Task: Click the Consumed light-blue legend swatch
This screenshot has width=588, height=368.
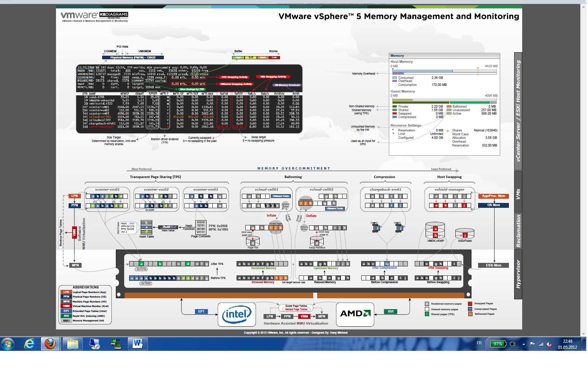Action: [394, 78]
